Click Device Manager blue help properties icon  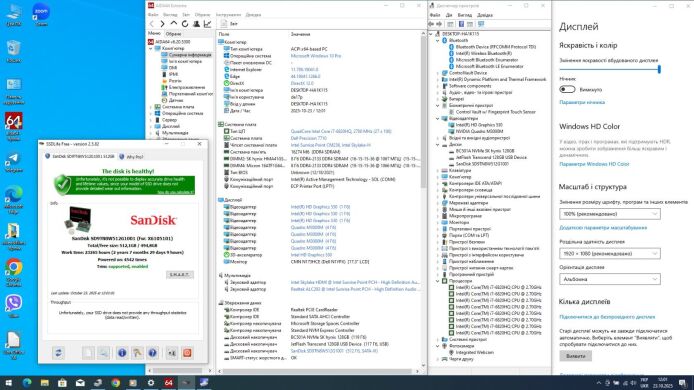point(461,24)
